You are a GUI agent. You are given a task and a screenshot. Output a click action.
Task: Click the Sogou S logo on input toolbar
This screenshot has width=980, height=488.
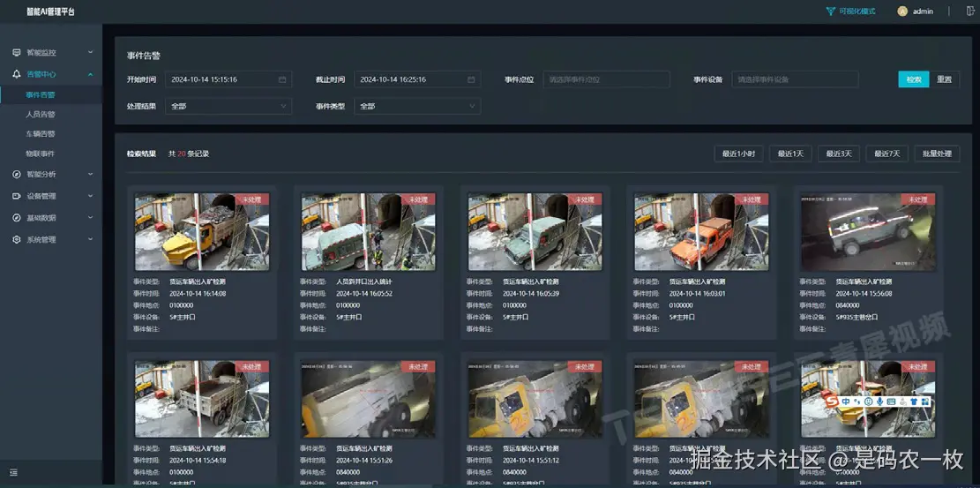click(831, 402)
